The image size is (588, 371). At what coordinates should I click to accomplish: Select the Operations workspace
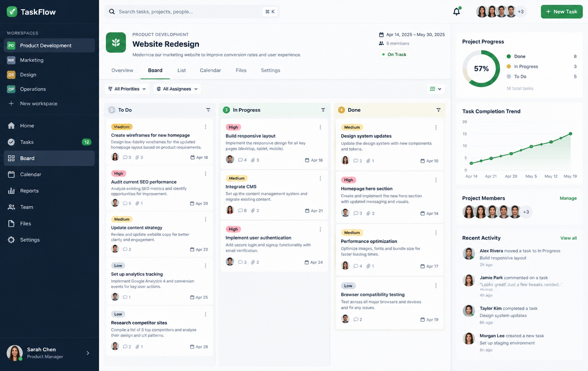click(x=49, y=89)
